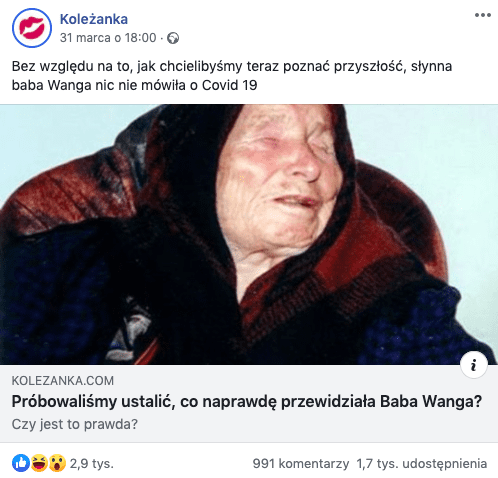The image size is (498, 478).
Task: Click the blue thumbs-up Like reaction icon
Action: [x=21, y=463]
